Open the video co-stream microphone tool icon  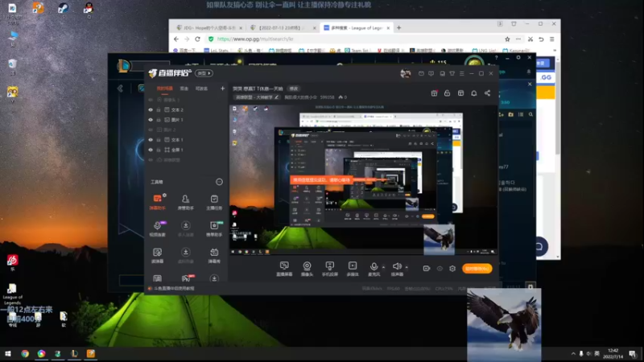157,225
